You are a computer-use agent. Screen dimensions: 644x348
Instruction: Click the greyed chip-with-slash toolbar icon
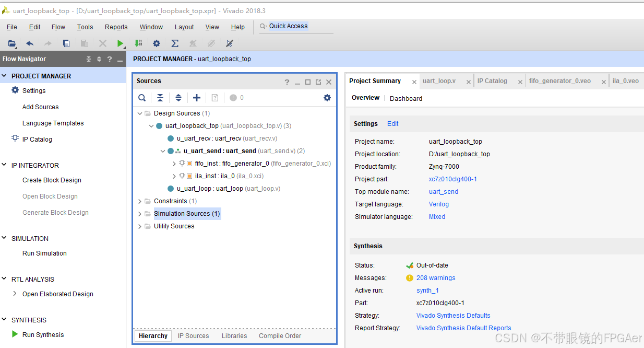[211, 43]
